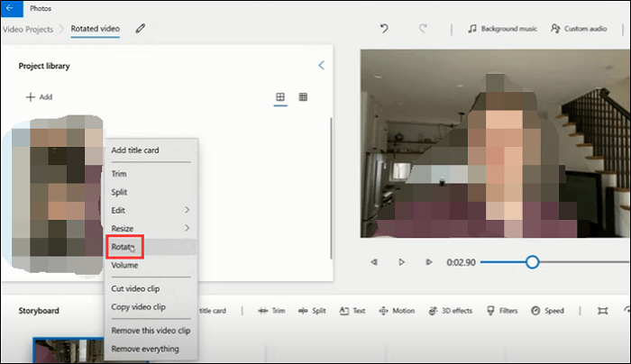Switch library to small thumbnail grid view
Image resolution: width=631 pixels, height=364 pixels.
click(x=304, y=96)
